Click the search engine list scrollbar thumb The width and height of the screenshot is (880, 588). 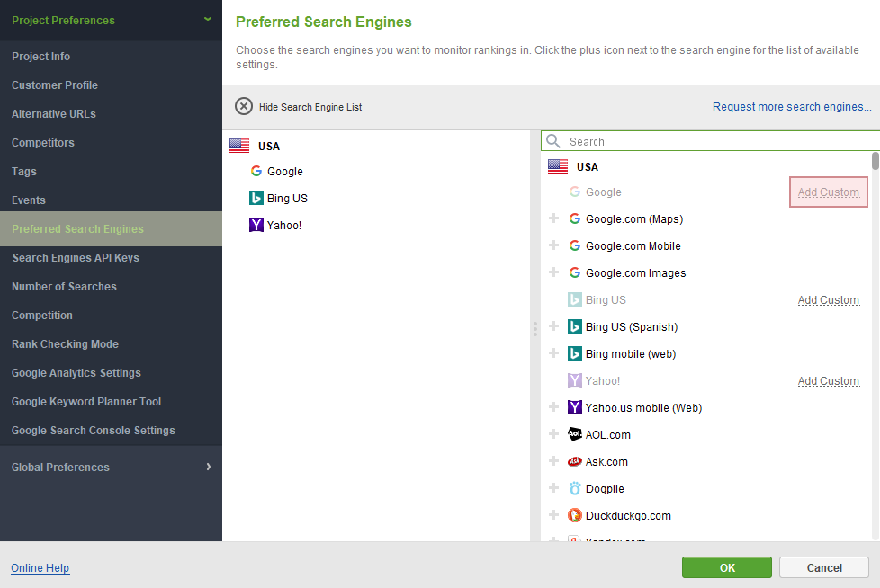click(x=875, y=160)
